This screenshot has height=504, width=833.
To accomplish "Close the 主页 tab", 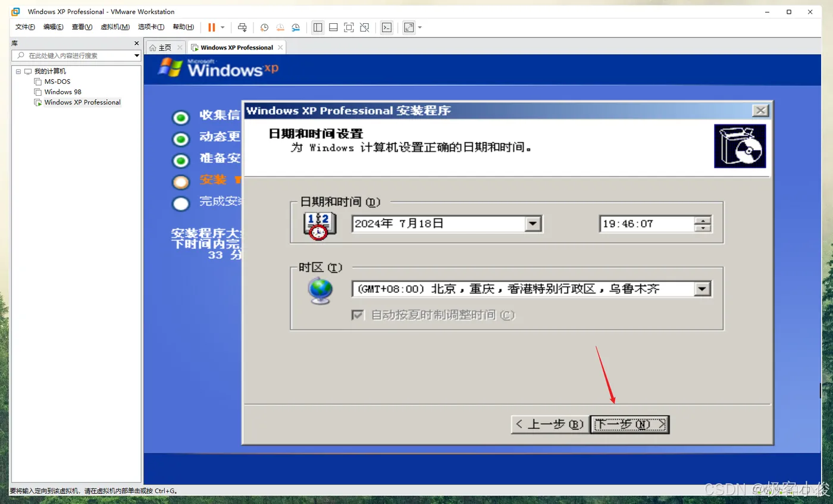I will click(x=180, y=48).
